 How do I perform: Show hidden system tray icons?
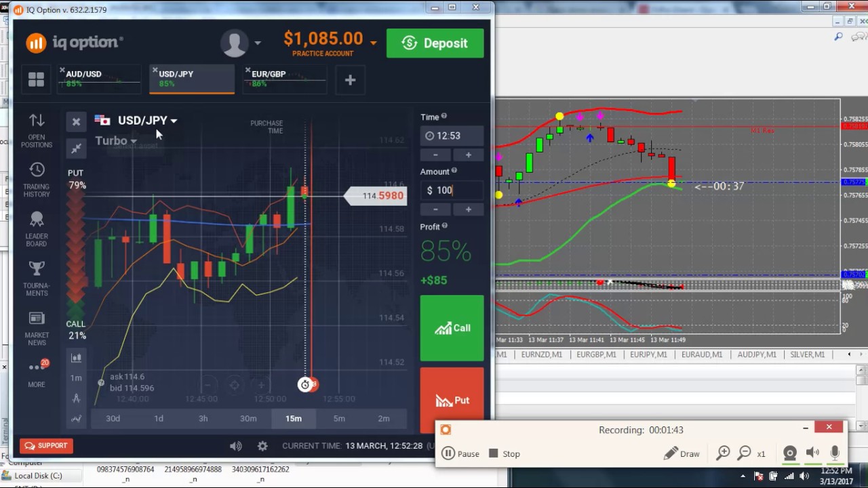pos(743,476)
